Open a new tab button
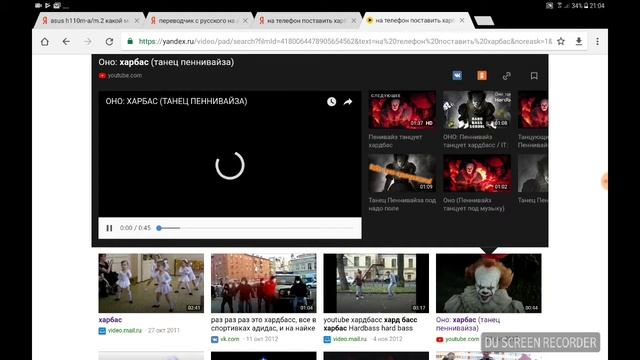640x360 pixels. pos(484,21)
